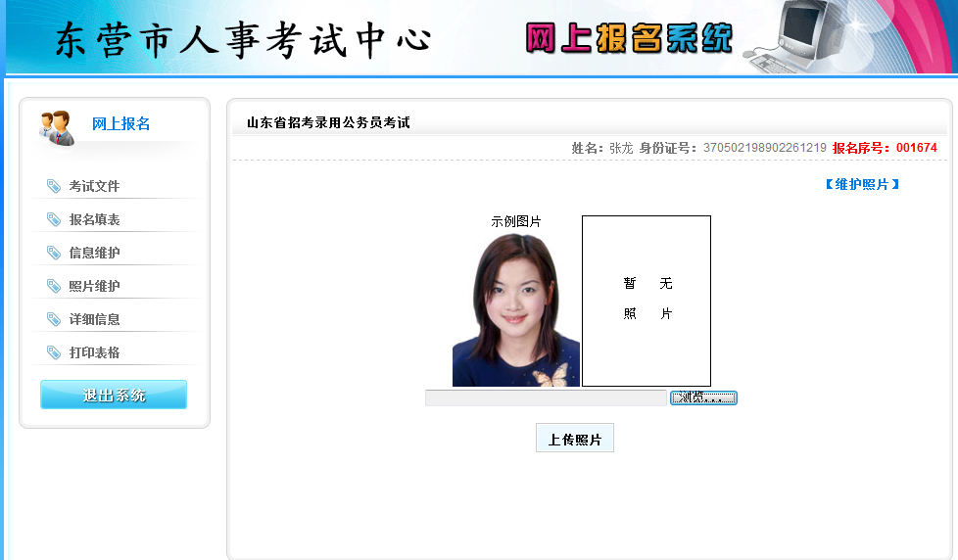The height and width of the screenshot is (560, 958).
Task: Click the 网上报名系统 banner logo text
Action: coord(629,38)
